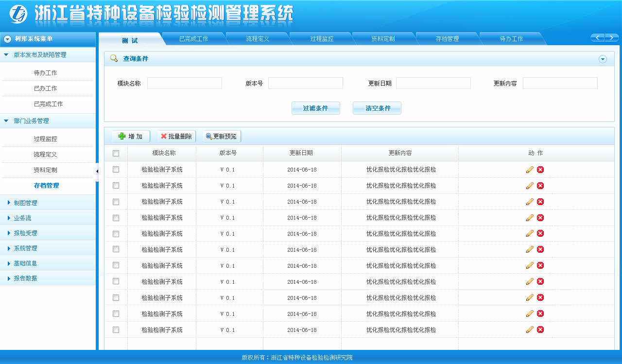Image resolution: width=622 pixels, height=364 pixels.
Task: Check the fifth data row checkbox
Action: [116, 234]
